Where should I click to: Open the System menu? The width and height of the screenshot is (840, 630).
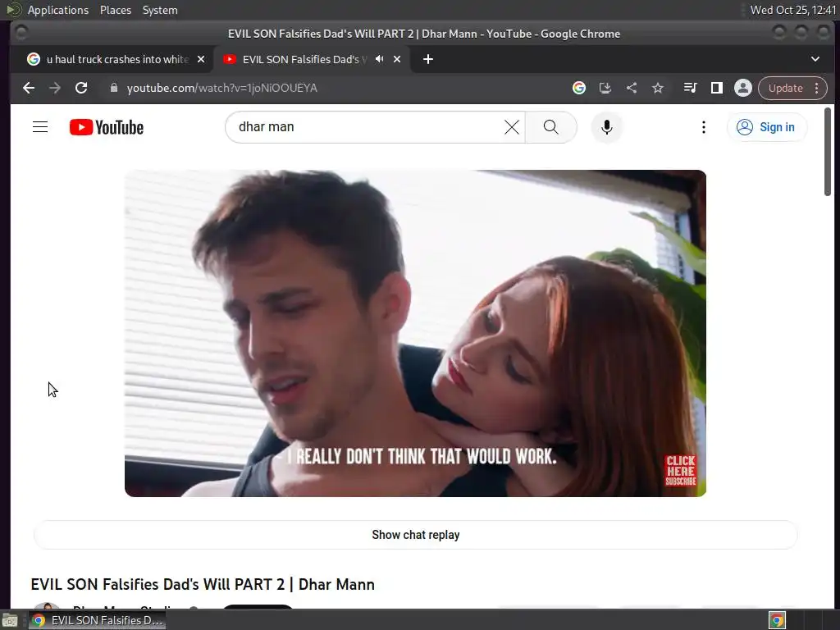[160, 10]
